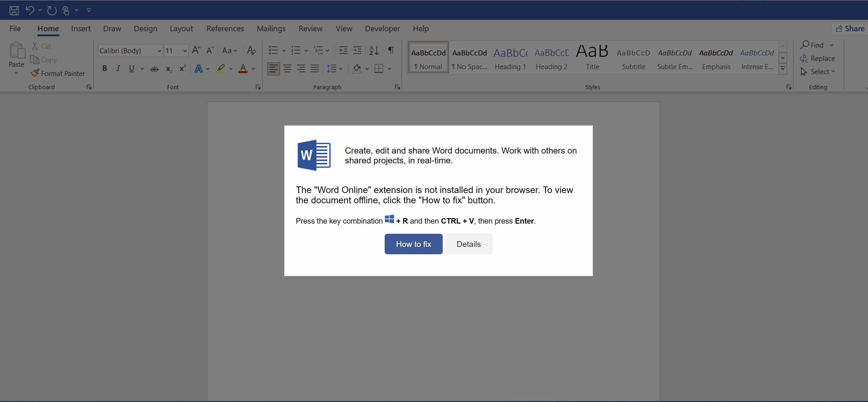Select Justify alignment
The height and width of the screenshot is (402, 868).
pos(315,69)
